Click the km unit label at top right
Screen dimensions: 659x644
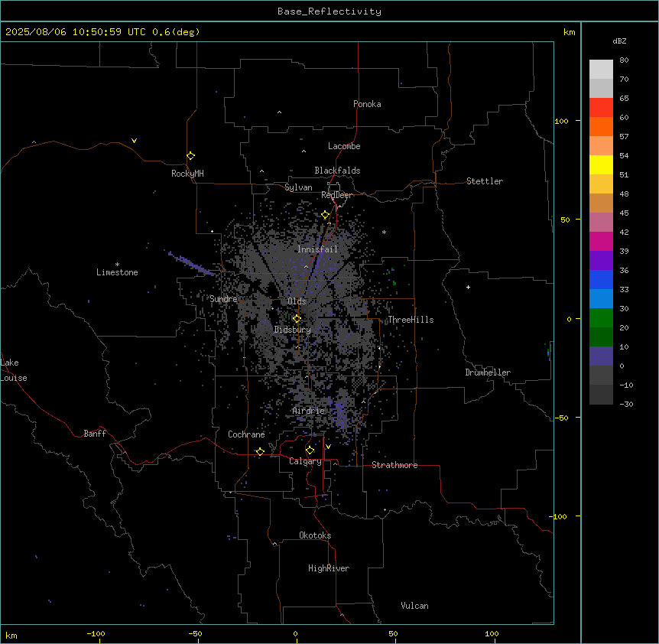tap(569, 32)
